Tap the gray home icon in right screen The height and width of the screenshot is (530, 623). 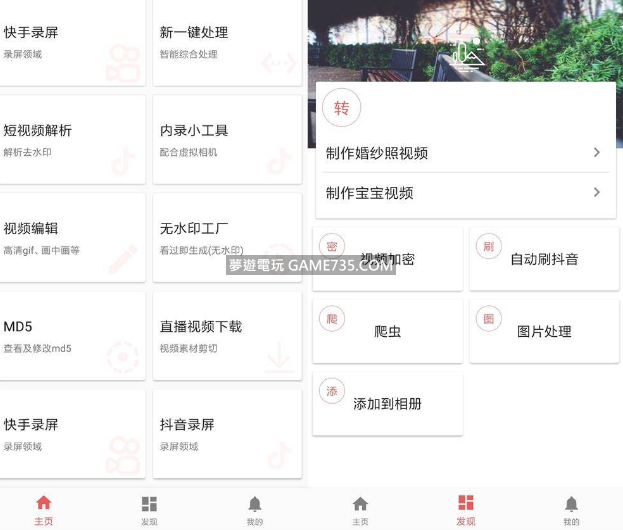coord(360,503)
